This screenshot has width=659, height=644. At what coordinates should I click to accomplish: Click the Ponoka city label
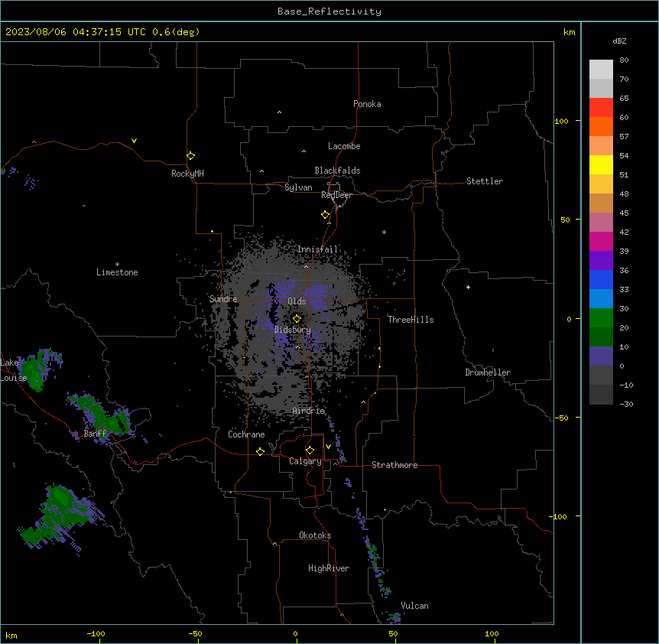(x=367, y=104)
